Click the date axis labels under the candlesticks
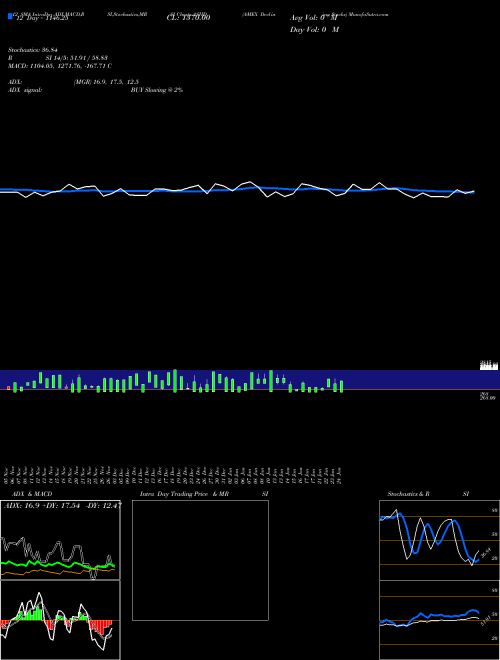 173,476
